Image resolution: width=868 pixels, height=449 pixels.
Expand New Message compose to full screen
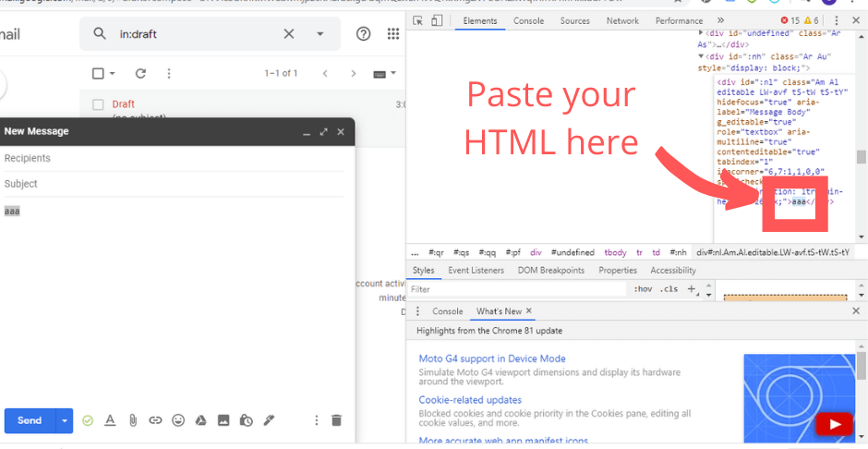point(324,132)
